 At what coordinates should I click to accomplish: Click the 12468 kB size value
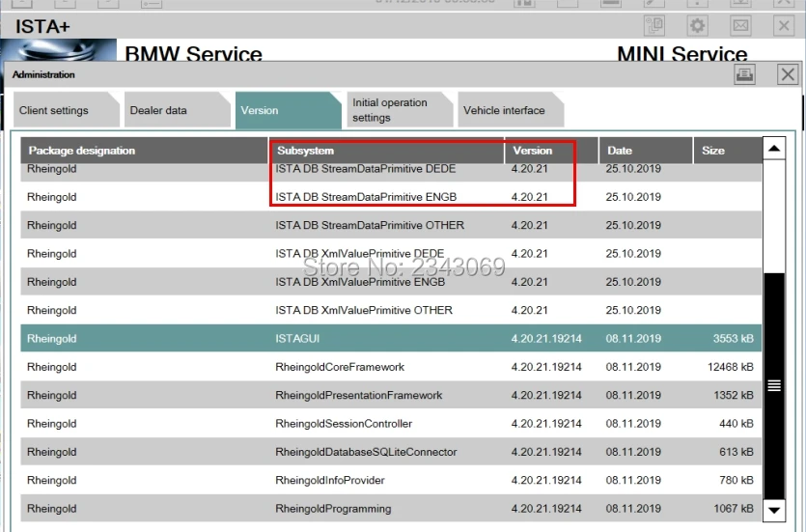(x=731, y=367)
